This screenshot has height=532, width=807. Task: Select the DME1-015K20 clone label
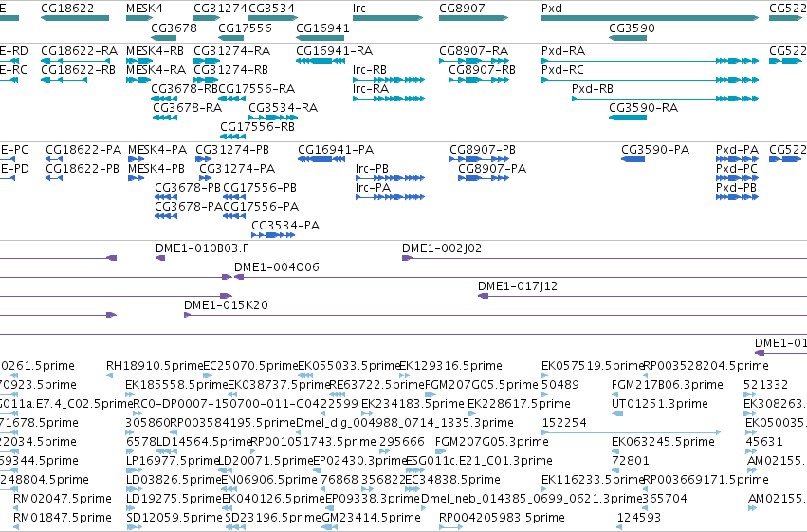(x=226, y=305)
